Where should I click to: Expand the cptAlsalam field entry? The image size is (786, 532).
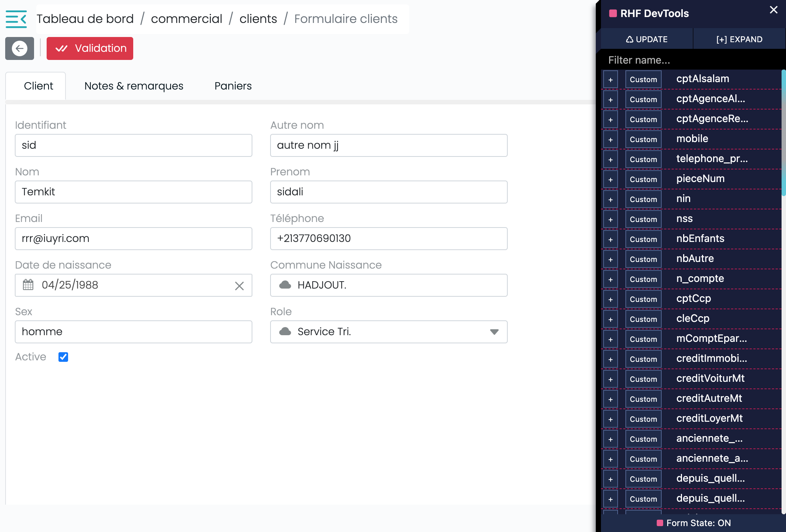611,80
